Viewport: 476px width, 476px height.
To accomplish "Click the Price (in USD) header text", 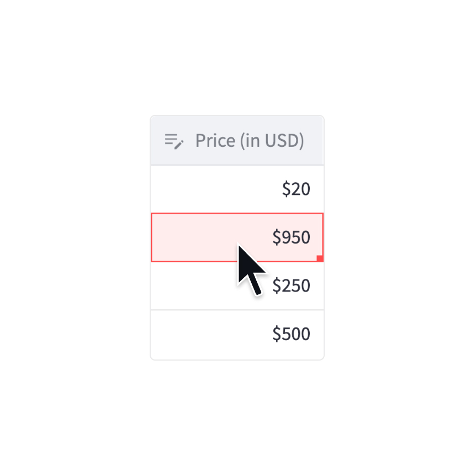I will (250, 141).
